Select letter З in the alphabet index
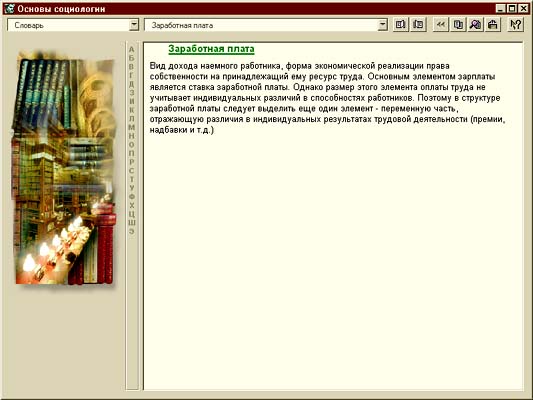Viewport: 533px width, 400px height. coord(132,92)
